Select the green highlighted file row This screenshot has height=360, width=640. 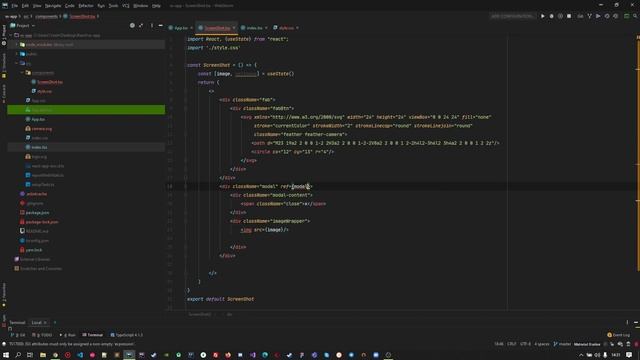tap(86, 110)
